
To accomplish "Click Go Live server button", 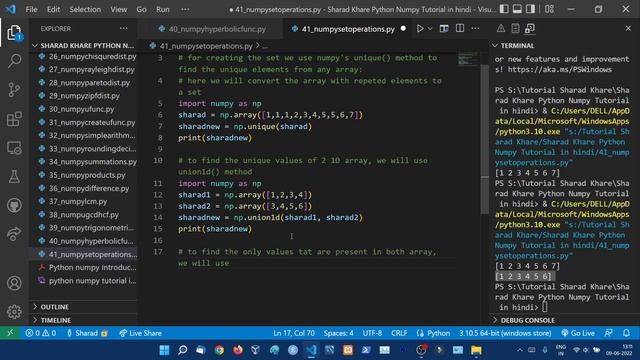I will pyautogui.click(x=578, y=333).
